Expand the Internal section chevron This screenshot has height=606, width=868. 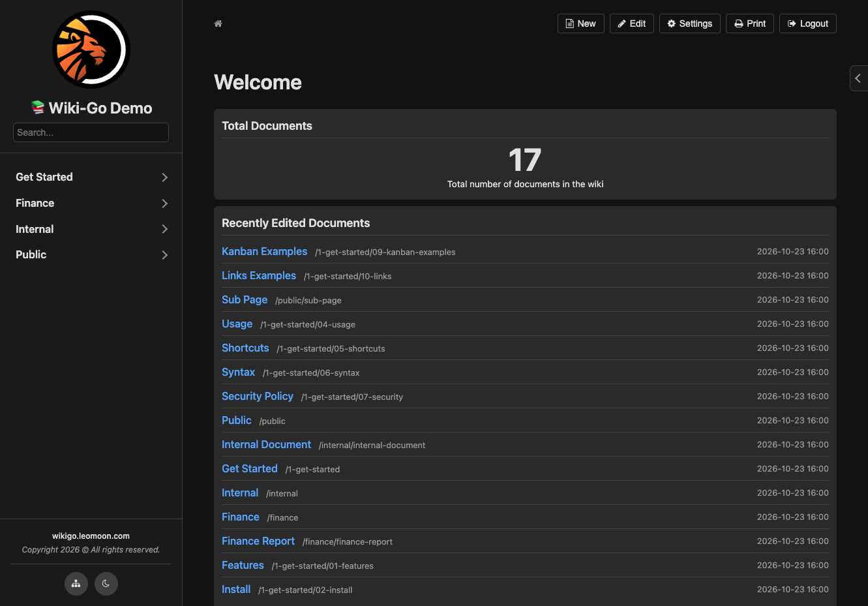pyautogui.click(x=165, y=229)
